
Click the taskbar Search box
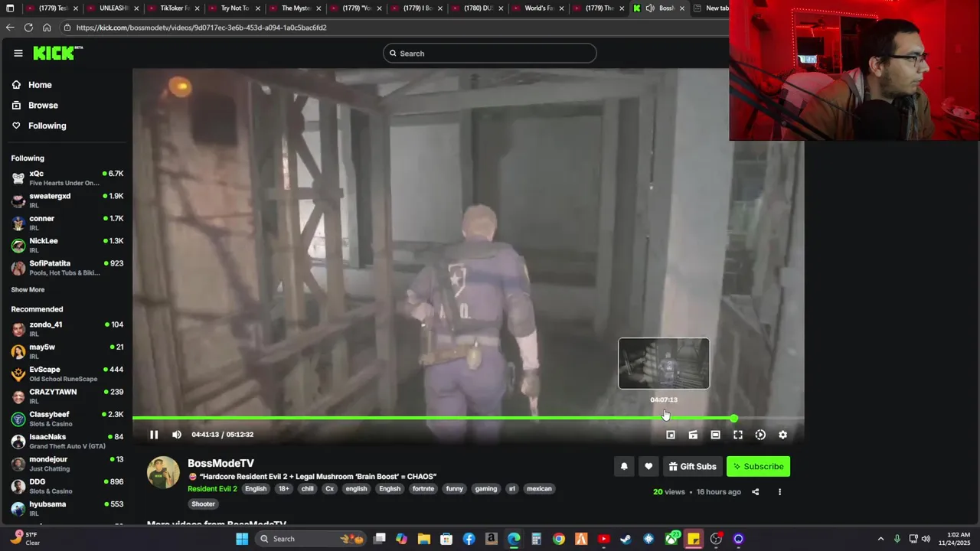tap(312, 539)
